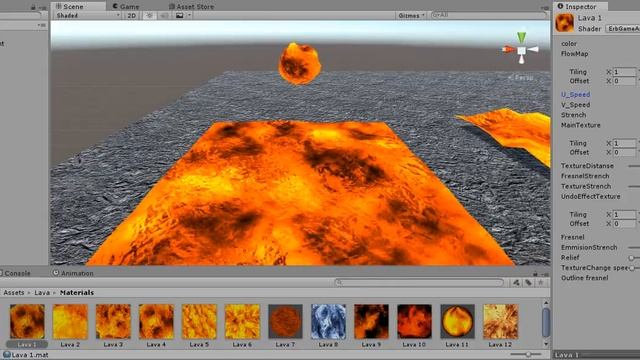The height and width of the screenshot is (360, 640).
Task: Select the Lava 11 material thumbnail
Action: pyautogui.click(x=458, y=322)
